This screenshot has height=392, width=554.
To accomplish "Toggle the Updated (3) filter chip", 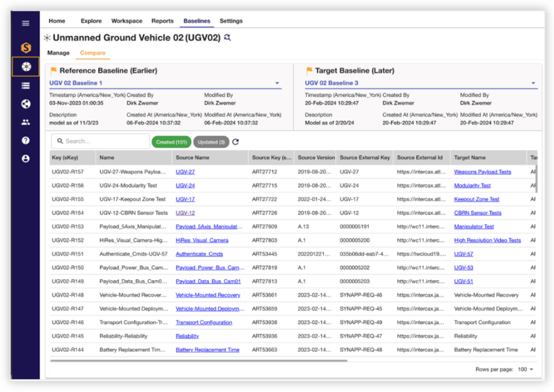I will click(212, 142).
